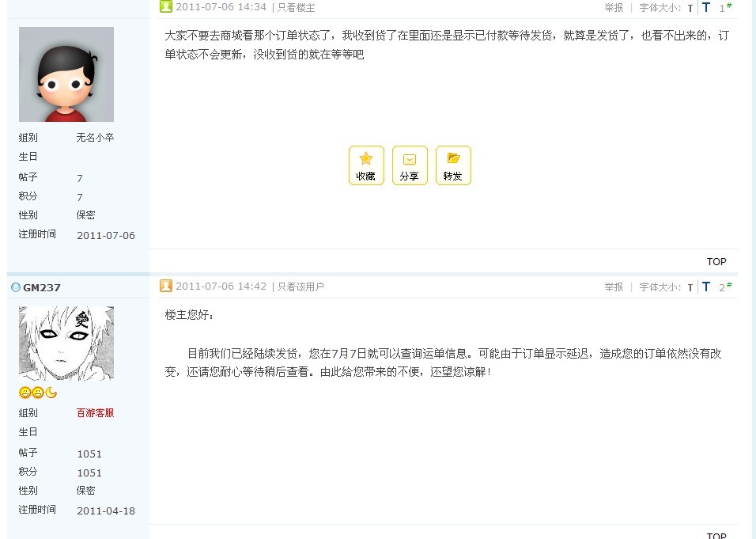This screenshot has height=539, width=756.
Task: Click TOP link below first post
Action: pyautogui.click(x=716, y=261)
